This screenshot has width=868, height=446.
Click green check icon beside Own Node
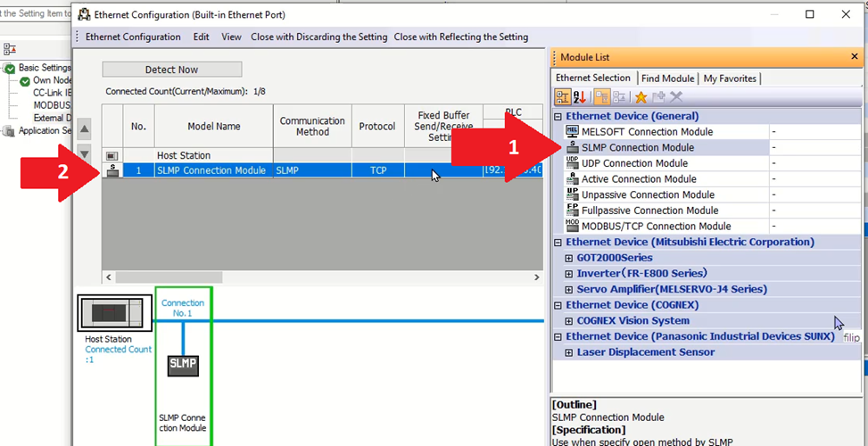coord(24,81)
